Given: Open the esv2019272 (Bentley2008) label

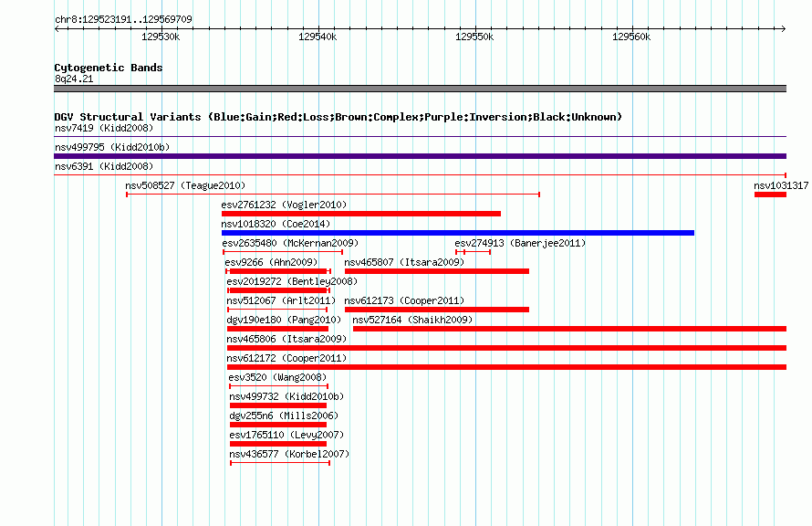Looking at the screenshot, I should tap(292, 281).
